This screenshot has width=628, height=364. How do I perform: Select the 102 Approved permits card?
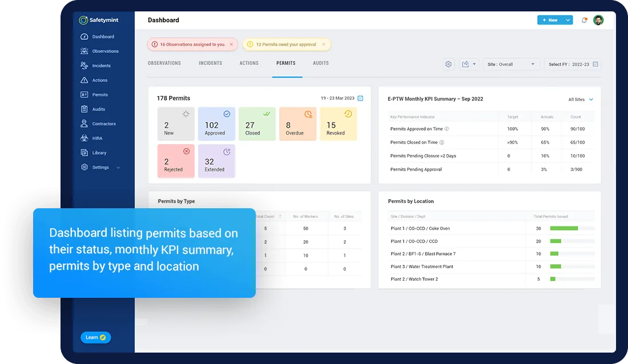point(216,124)
